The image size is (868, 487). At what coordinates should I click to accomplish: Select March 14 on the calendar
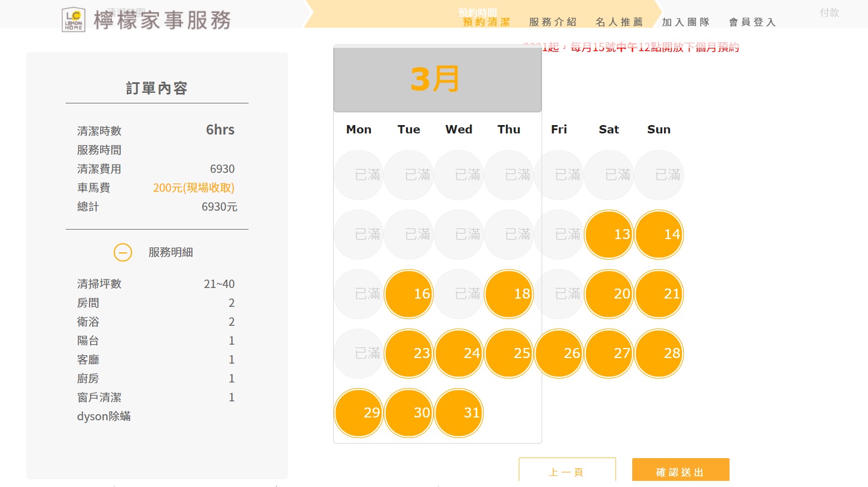pyautogui.click(x=659, y=235)
